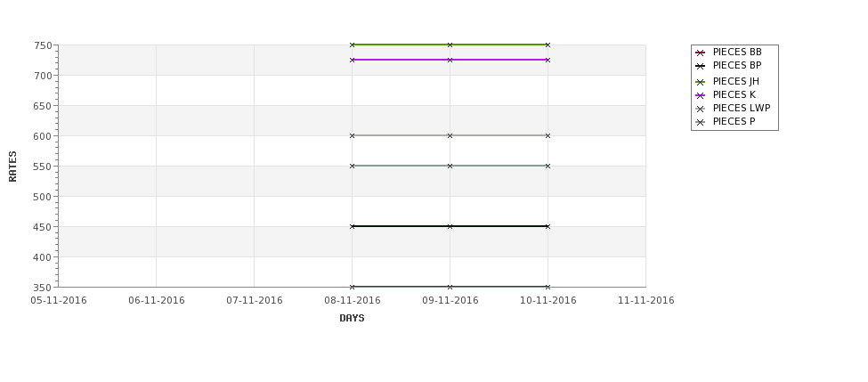
Task: Click the PIECES BP legend marker
Action: [x=701, y=66]
